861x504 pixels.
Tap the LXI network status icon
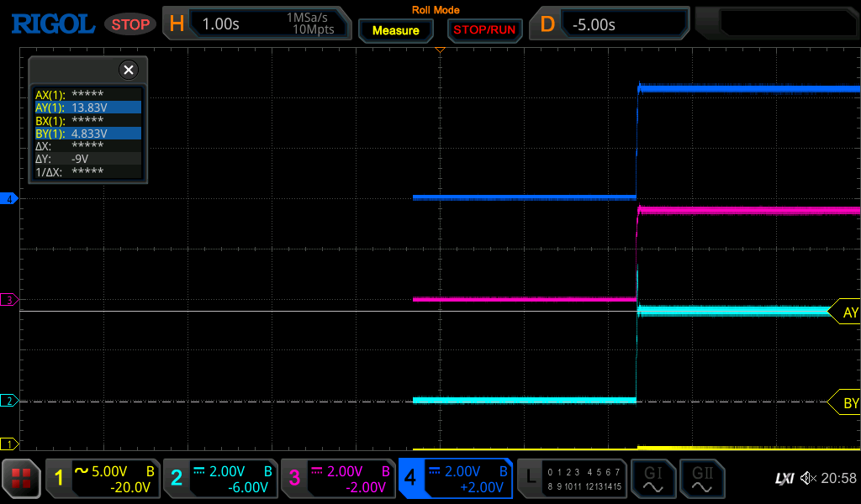point(784,479)
